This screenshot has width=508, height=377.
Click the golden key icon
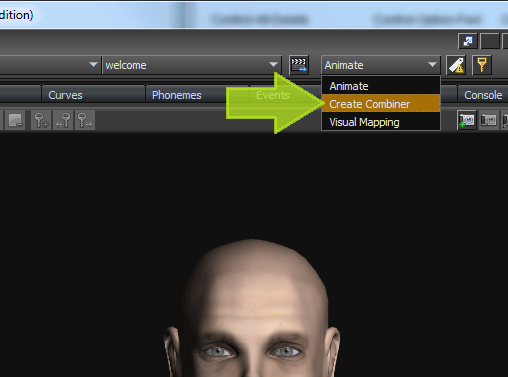[482, 65]
